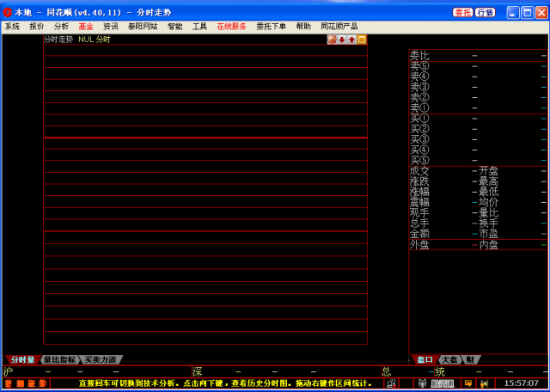This screenshot has width=550, height=392.
Task: Click the orange square maximize chart icon
Action: [x=362, y=40]
